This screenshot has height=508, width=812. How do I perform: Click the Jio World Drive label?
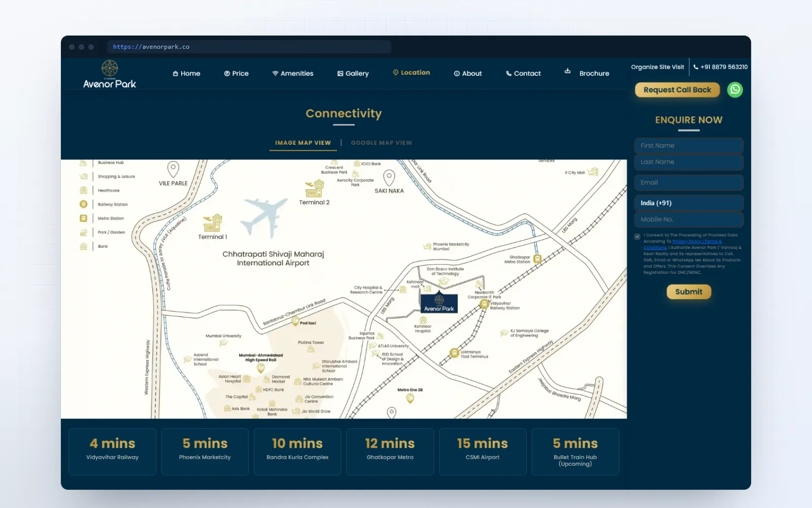point(316,411)
